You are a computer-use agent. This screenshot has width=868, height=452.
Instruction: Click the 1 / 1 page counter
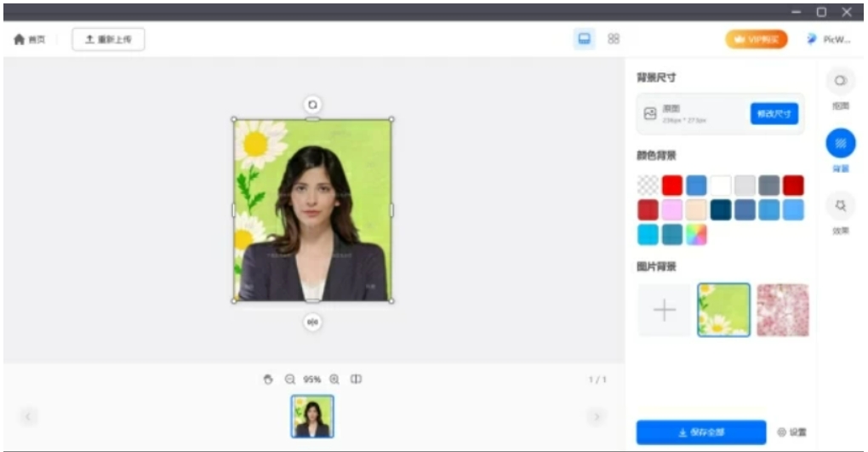(x=597, y=380)
